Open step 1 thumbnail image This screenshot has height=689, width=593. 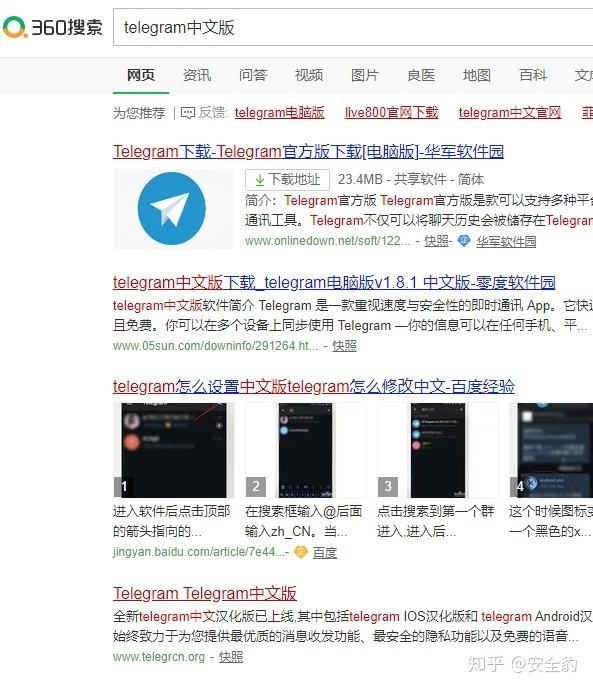[174, 450]
